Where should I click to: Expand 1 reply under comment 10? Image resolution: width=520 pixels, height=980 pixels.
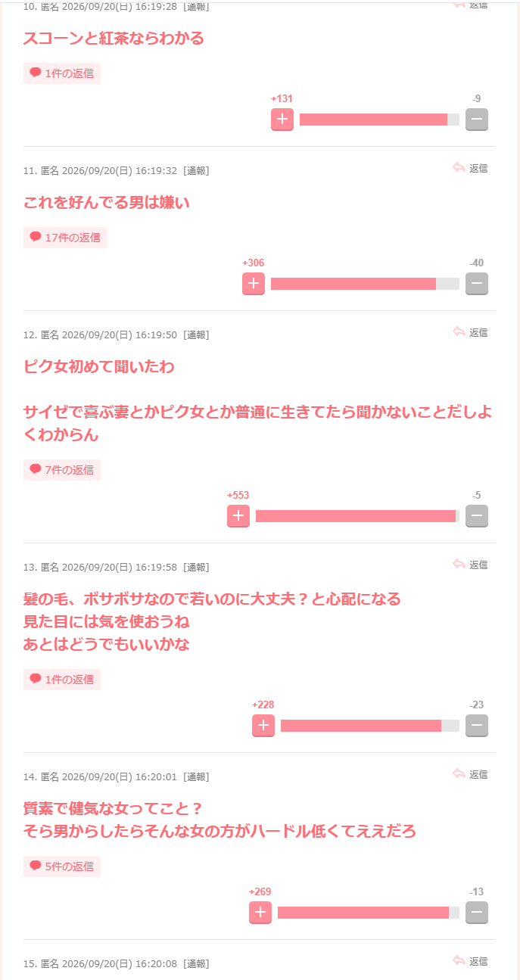click(62, 73)
